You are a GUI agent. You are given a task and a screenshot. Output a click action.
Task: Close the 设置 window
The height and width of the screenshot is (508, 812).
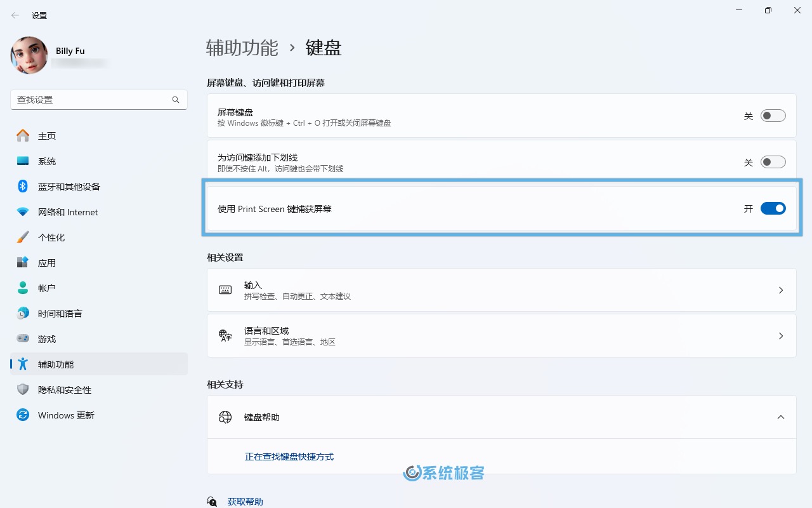click(x=797, y=10)
